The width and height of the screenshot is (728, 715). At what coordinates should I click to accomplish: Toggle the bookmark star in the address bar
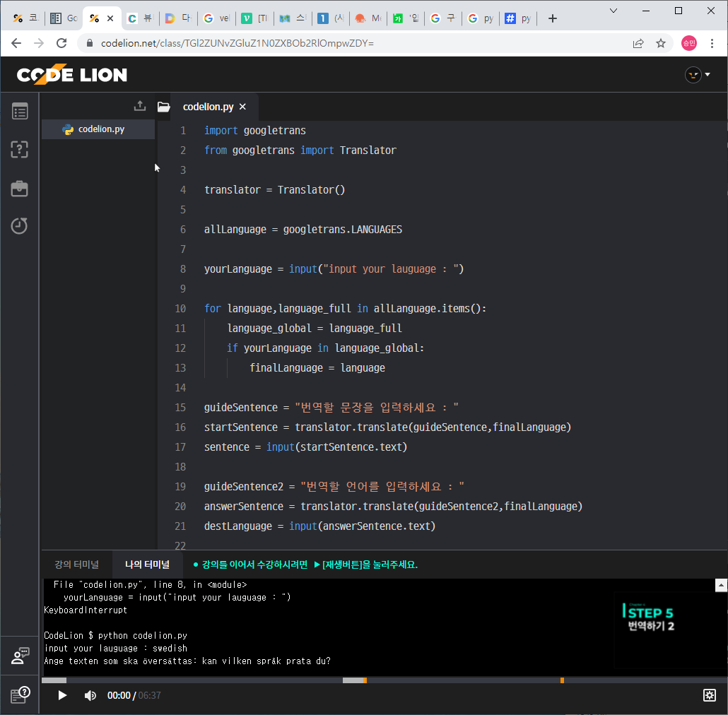click(x=661, y=43)
